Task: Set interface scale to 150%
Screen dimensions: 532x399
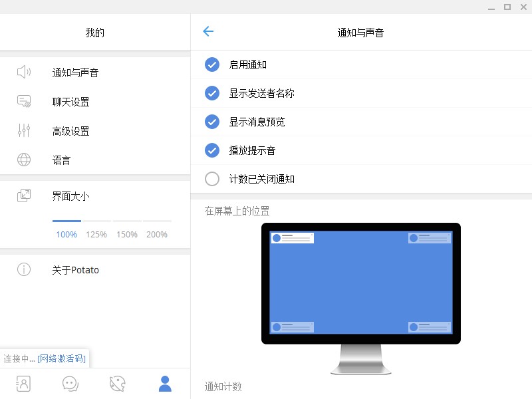Action: click(x=127, y=235)
